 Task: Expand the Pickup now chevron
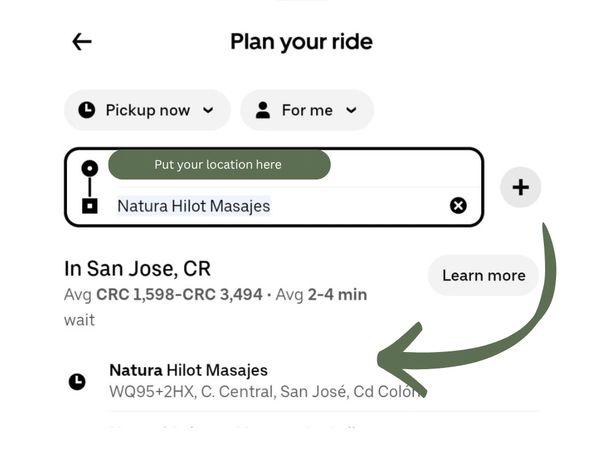coord(208,110)
